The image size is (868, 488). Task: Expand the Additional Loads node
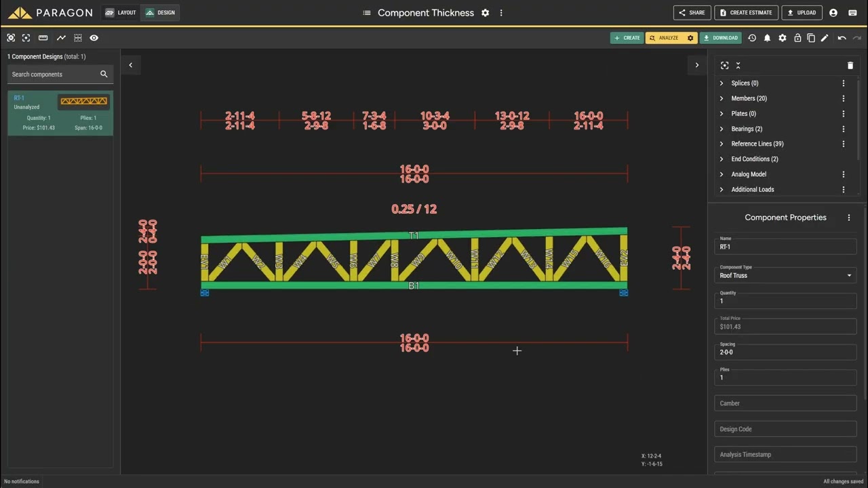(722, 190)
